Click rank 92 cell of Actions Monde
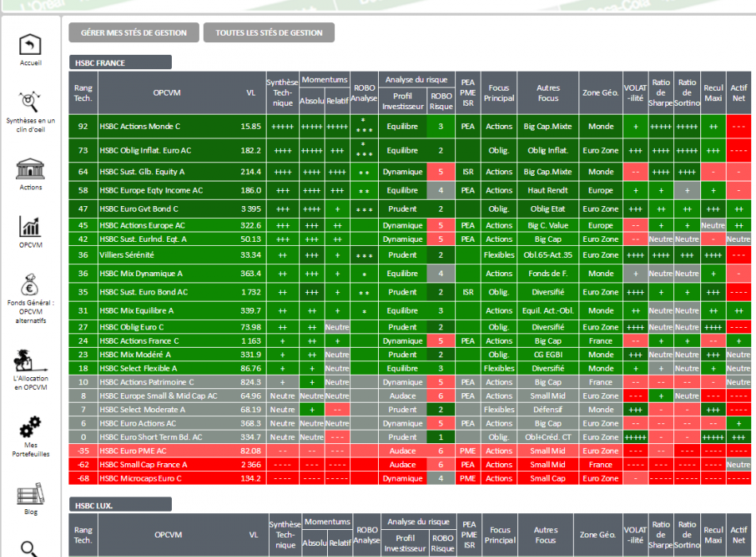The height and width of the screenshot is (557, 756). click(83, 127)
